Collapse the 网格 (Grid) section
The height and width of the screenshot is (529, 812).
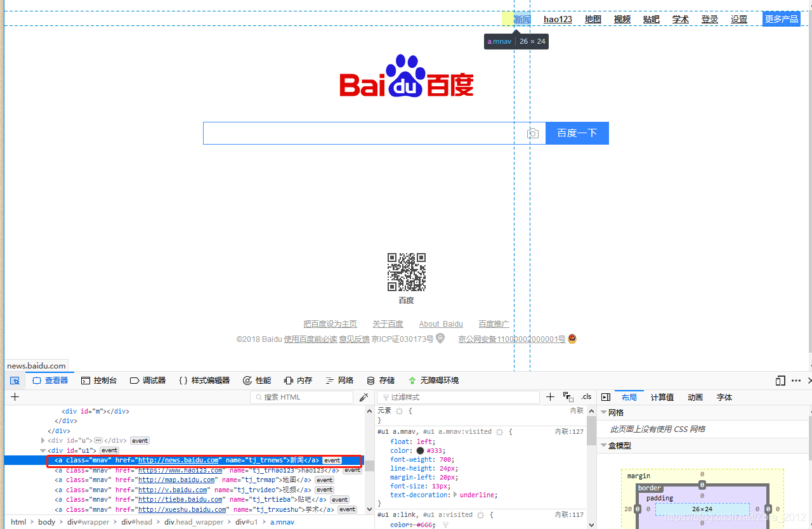coord(604,412)
